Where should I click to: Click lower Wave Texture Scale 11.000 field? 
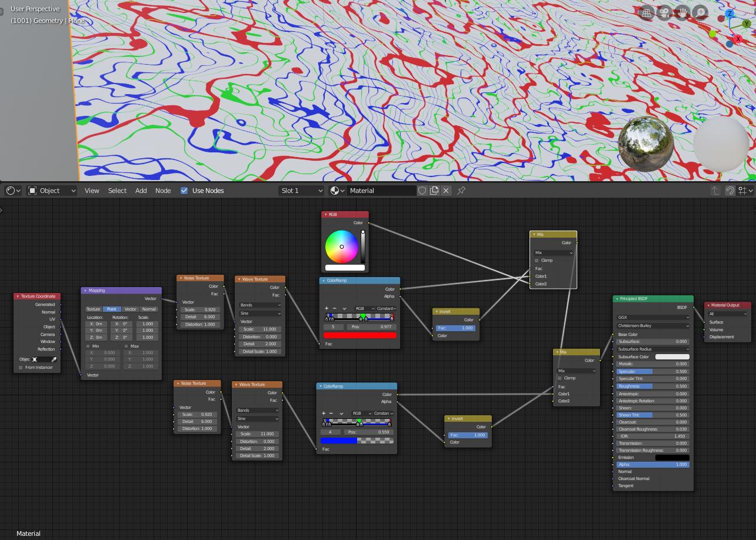click(257, 434)
